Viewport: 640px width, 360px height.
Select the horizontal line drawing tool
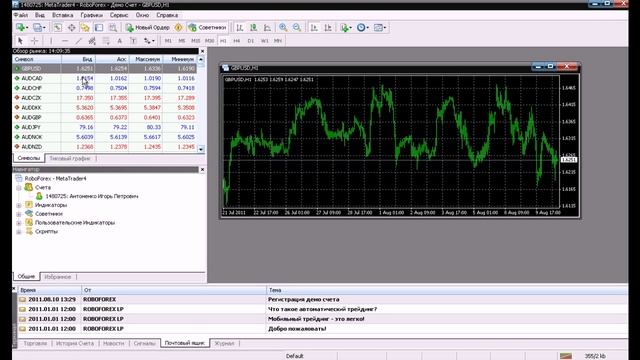pos(65,41)
